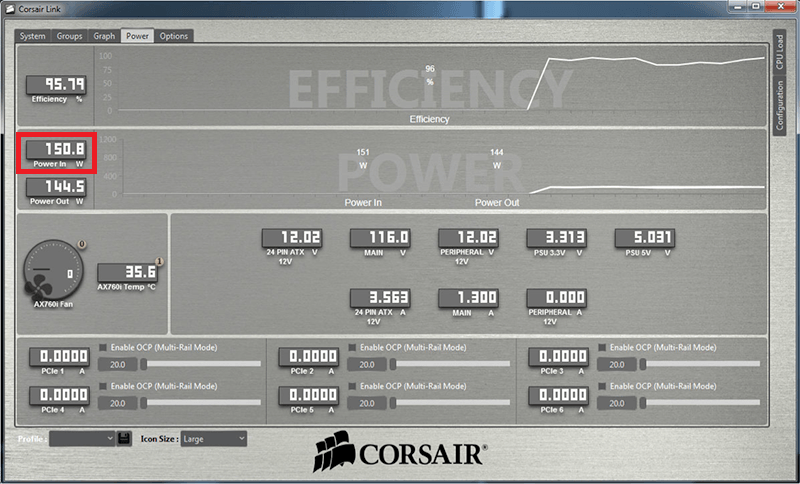Click the PERIPHERAL amperage 0.000 readout
Image resolution: width=800 pixels, height=484 pixels.
[557, 298]
